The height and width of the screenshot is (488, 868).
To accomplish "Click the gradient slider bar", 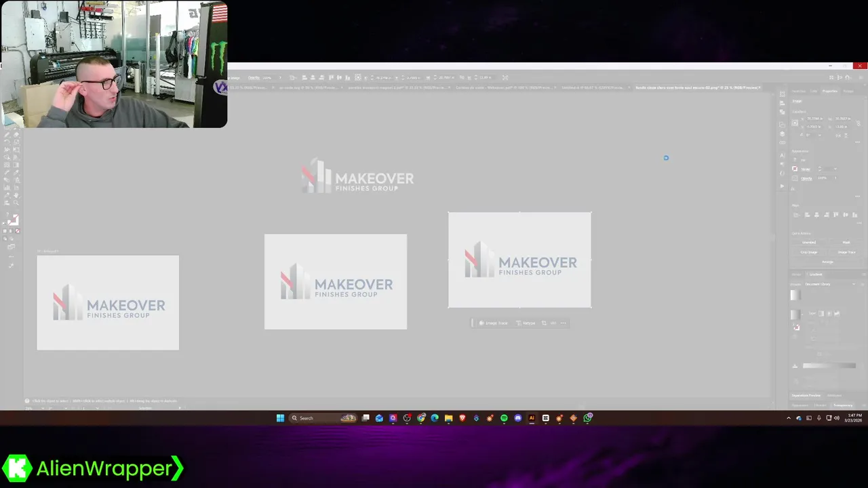I will pyautogui.click(x=829, y=365).
